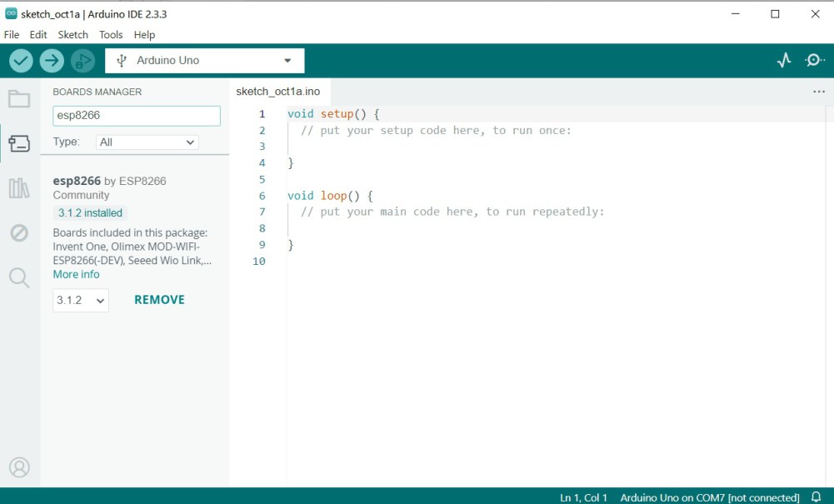Open the Sketch menu
This screenshot has height=504, width=834.
72,35
